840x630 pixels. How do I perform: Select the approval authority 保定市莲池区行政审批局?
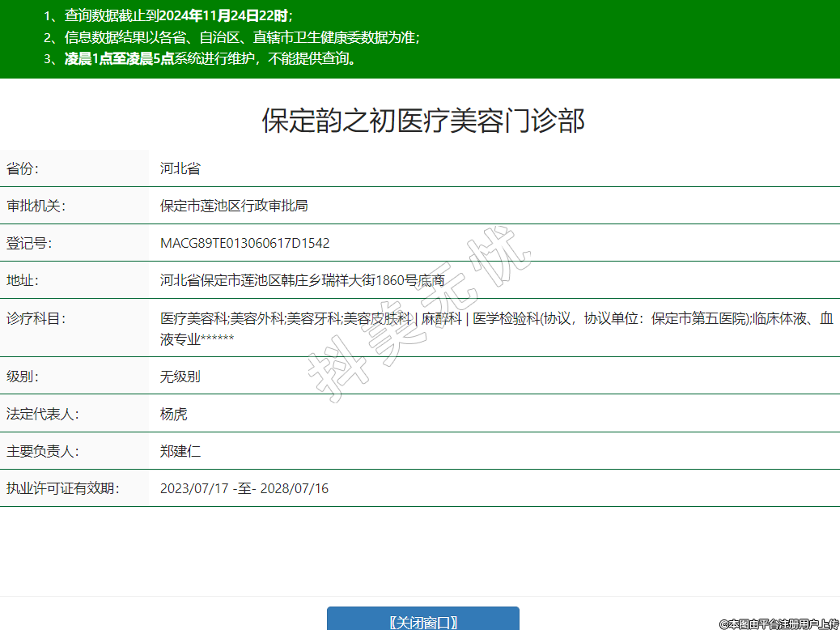click(x=234, y=206)
